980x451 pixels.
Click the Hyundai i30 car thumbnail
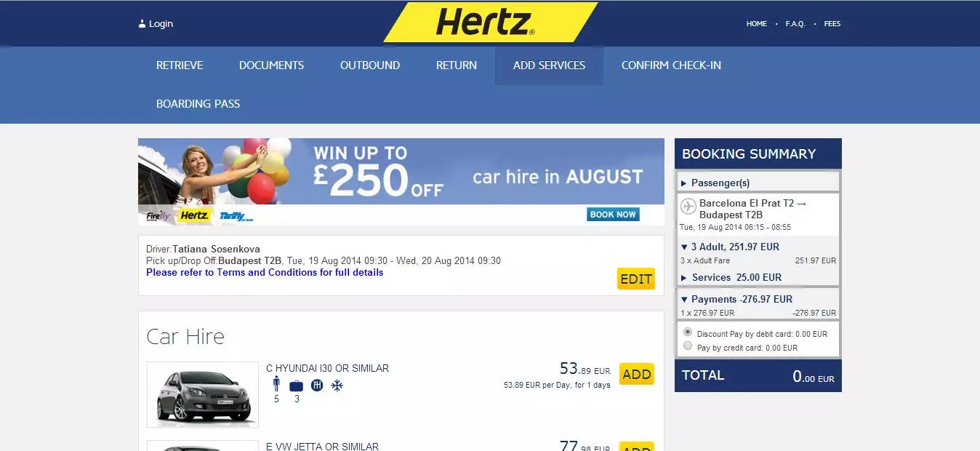tap(203, 394)
